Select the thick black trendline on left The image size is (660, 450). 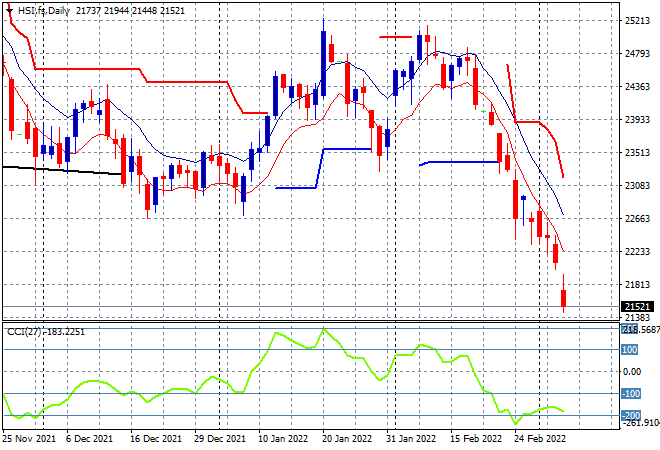tap(62, 170)
